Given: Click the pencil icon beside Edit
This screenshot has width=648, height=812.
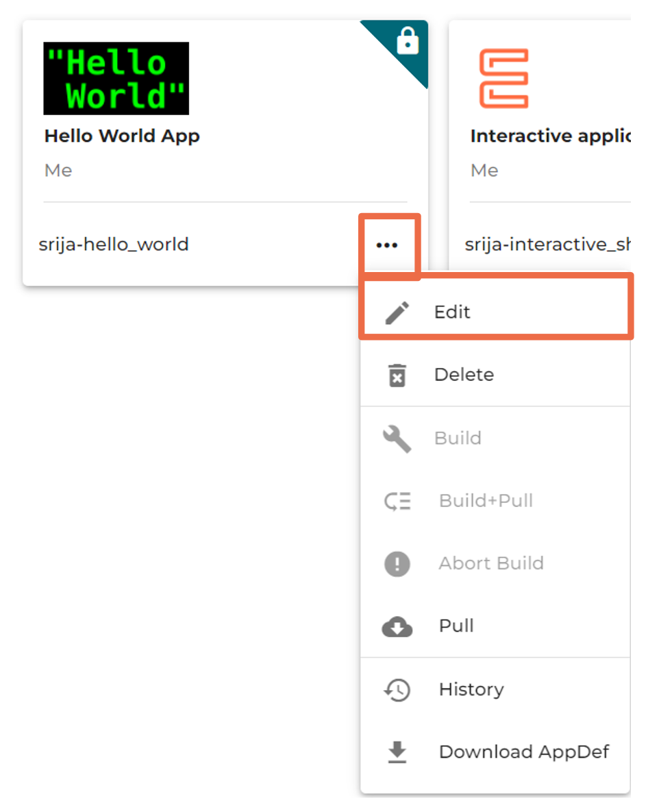Looking at the screenshot, I should click(397, 312).
